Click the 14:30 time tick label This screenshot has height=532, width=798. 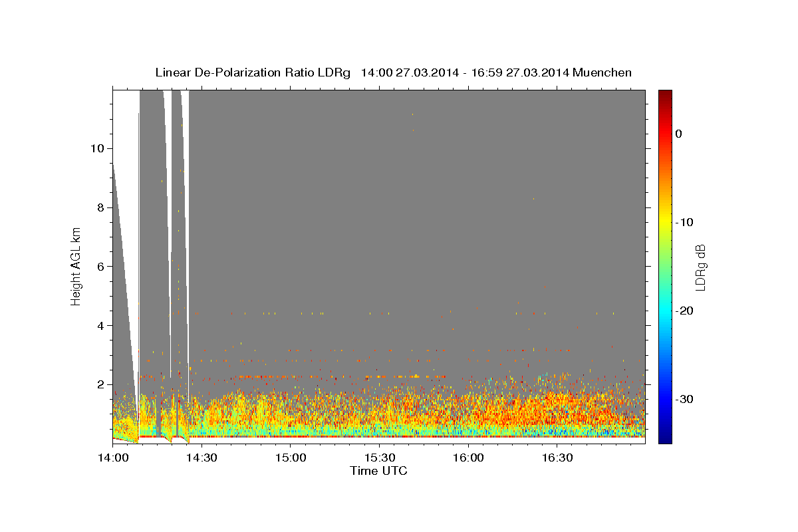tap(201, 458)
